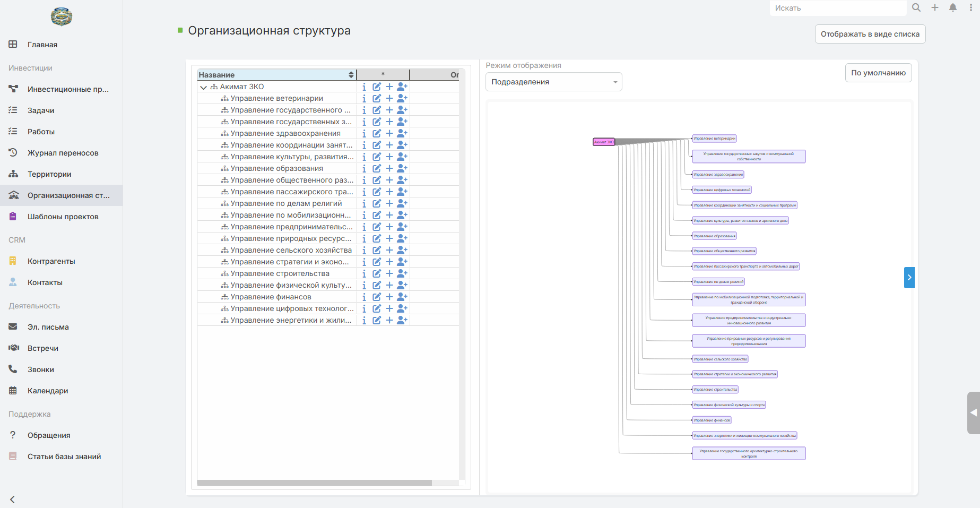Image resolution: width=980 pixels, height=508 pixels.
Task: Edit the Управление образования row
Action: pyautogui.click(x=377, y=168)
